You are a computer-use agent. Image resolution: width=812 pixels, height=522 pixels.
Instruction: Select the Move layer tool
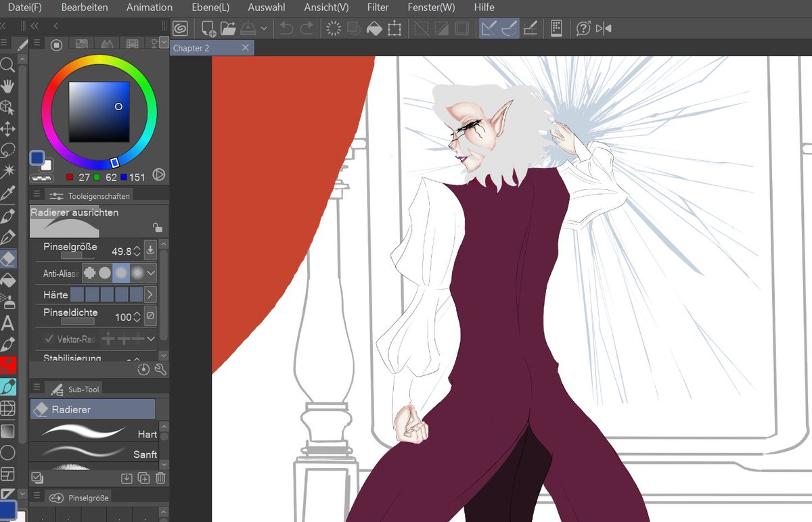[7, 128]
